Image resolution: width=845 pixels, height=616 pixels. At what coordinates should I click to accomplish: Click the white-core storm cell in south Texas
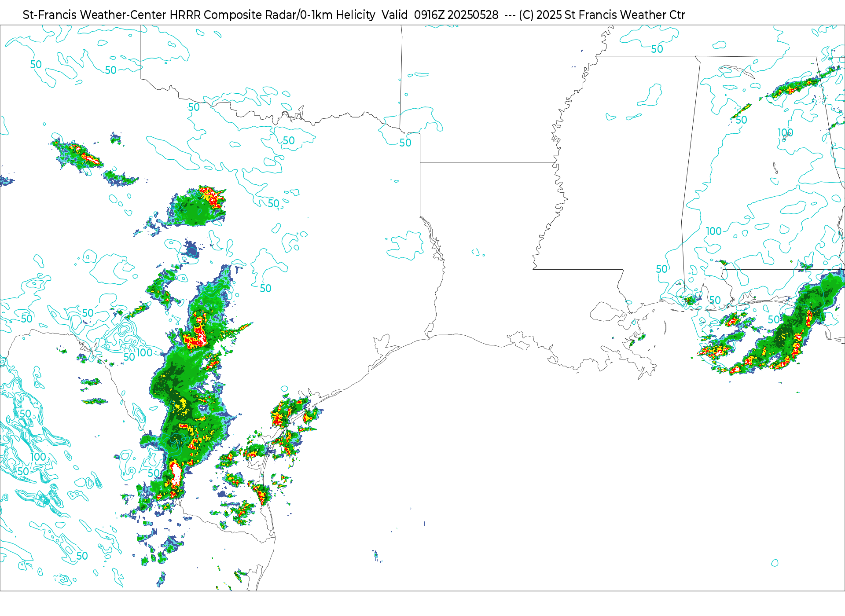point(176,474)
